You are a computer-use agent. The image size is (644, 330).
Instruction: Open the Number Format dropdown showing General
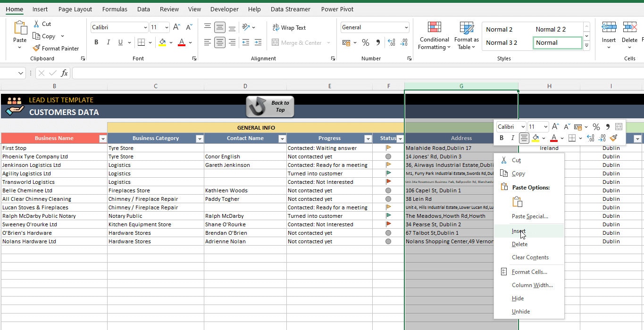(375, 27)
